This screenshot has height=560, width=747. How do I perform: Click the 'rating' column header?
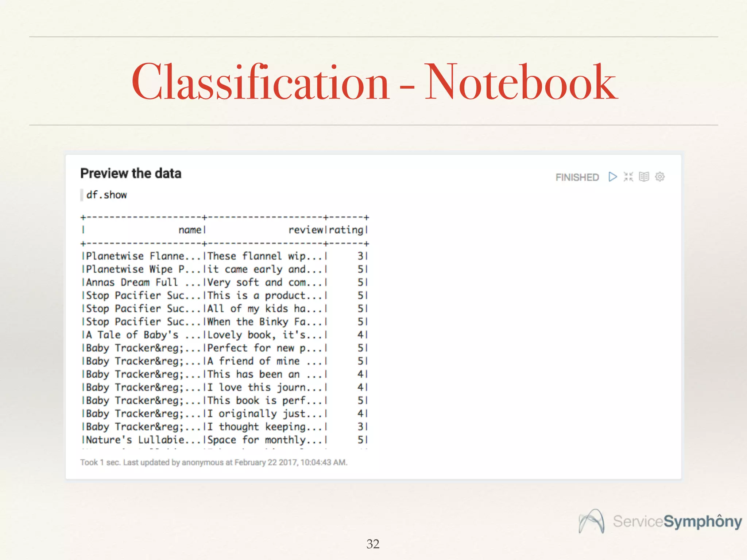pos(346,230)
